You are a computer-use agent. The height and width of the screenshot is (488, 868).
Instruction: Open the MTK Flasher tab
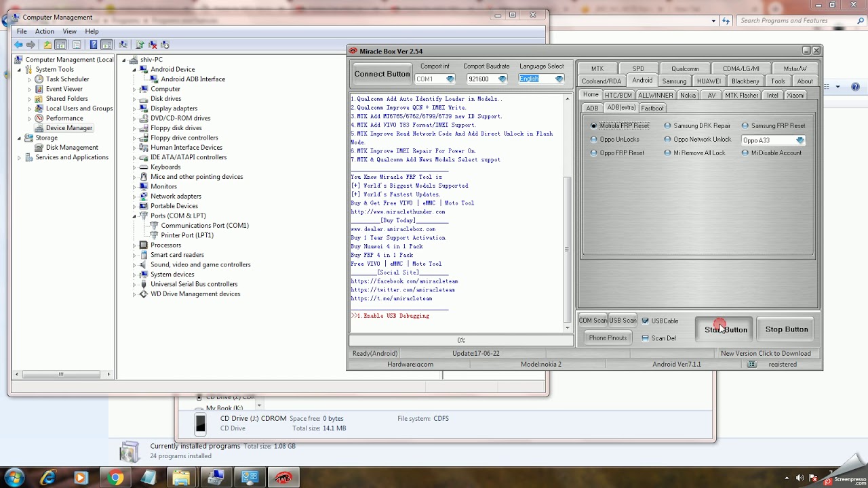741,96
